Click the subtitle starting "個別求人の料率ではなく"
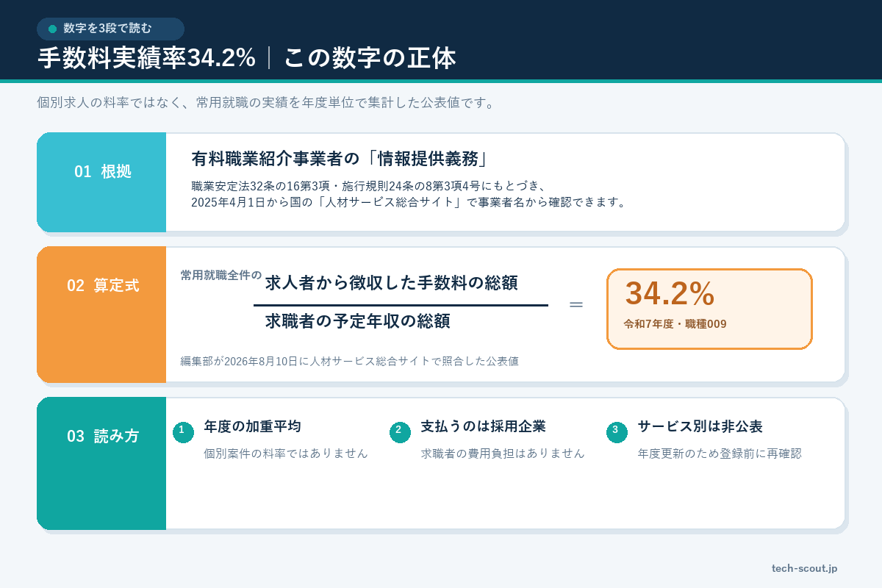This screenshot has height=588, width=882. pyautogui.click(x=266, y=103)
